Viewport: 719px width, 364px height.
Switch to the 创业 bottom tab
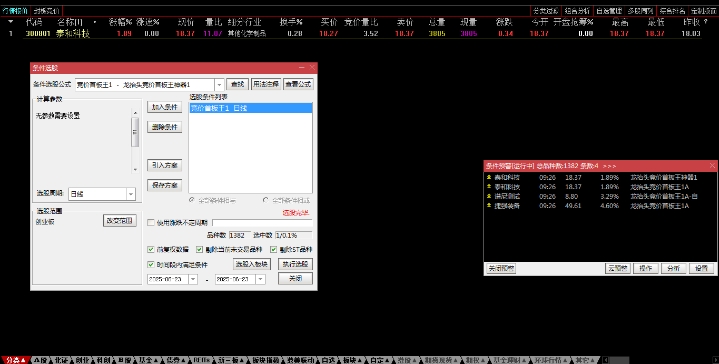(83, 360)
